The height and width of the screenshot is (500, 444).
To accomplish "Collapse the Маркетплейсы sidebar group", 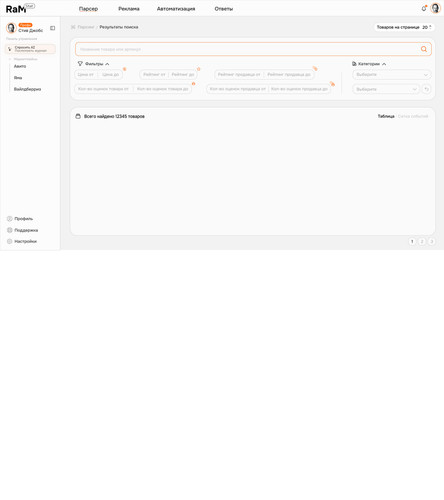I will [23, 59].
